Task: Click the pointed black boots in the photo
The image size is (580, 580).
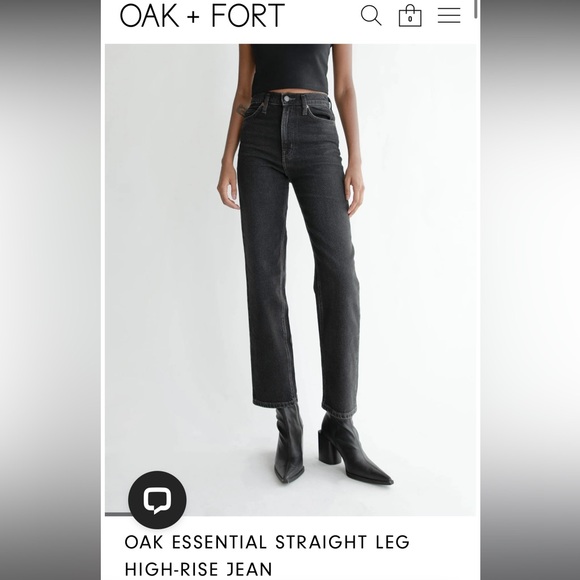Action: pyautogui.click(x=333, y=446)
